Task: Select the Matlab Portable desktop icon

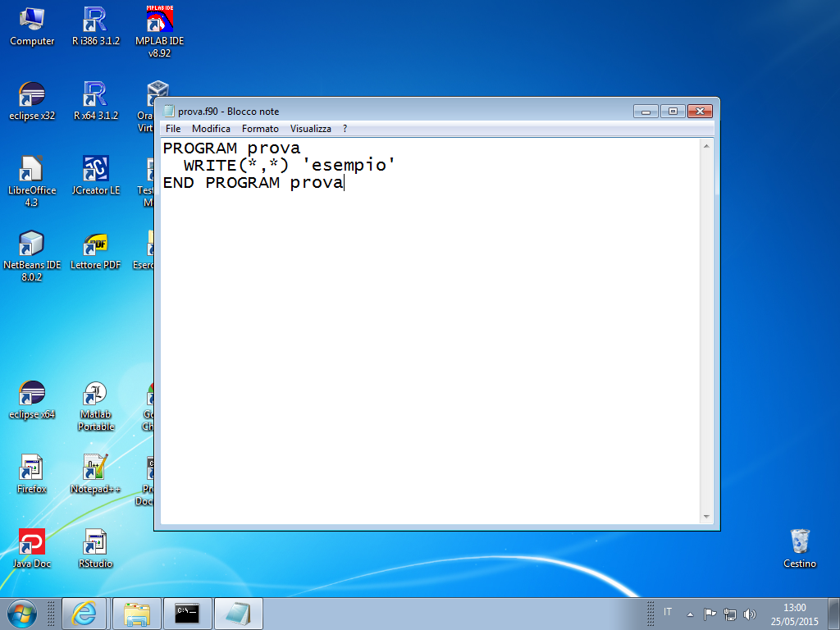Action: point(96,396)
